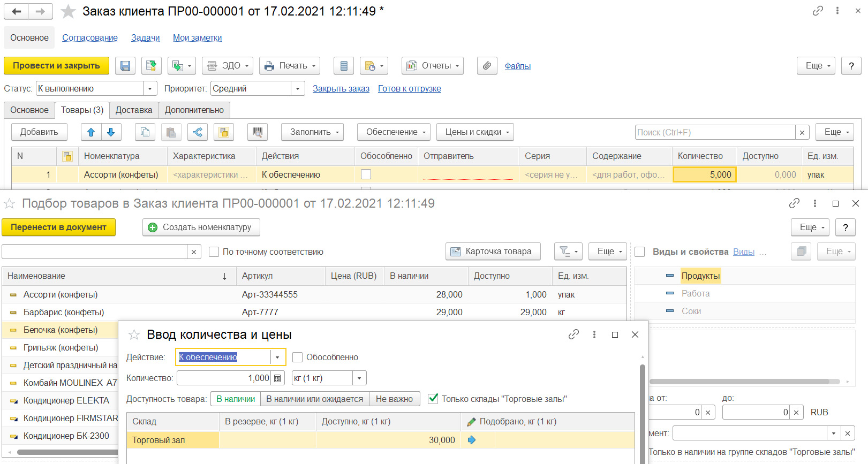Click the save diskette icon
This screenshot has height=464, width=868.
[125, 66]
